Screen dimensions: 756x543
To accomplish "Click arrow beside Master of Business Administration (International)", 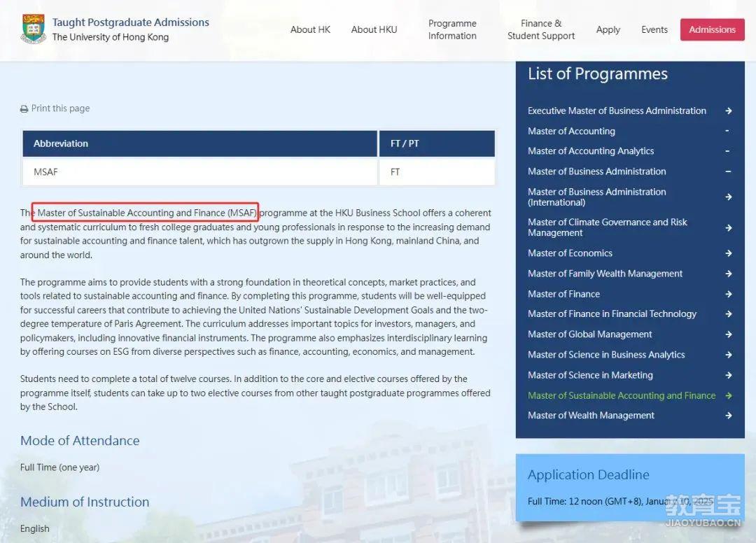I will [729, 197].
